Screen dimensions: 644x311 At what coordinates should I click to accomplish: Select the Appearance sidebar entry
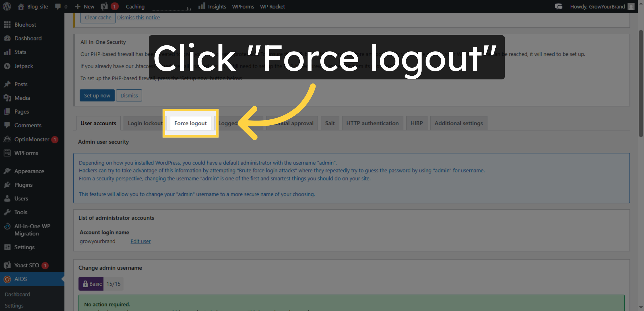click(29, 171)
